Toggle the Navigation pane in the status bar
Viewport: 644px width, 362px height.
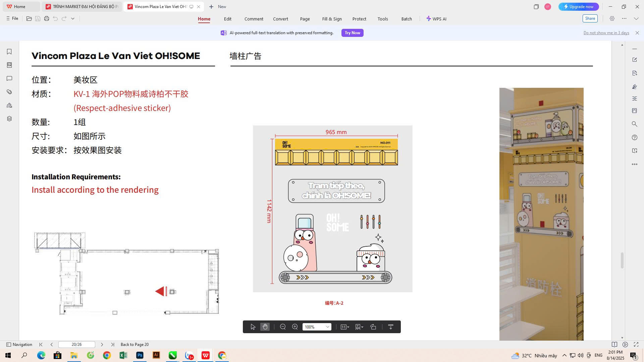point(19,345)
